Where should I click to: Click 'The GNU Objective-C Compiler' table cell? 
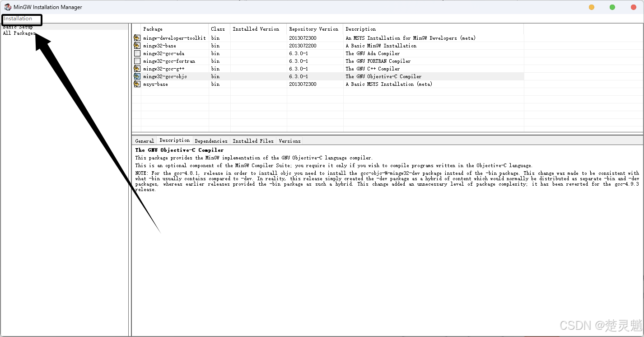383,76
